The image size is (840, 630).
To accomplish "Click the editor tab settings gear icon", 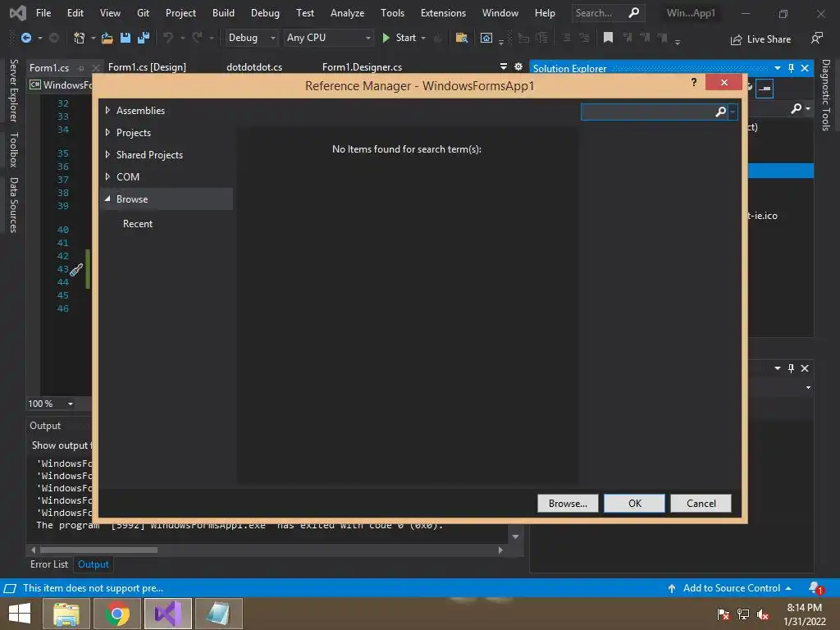I will 518,66.
